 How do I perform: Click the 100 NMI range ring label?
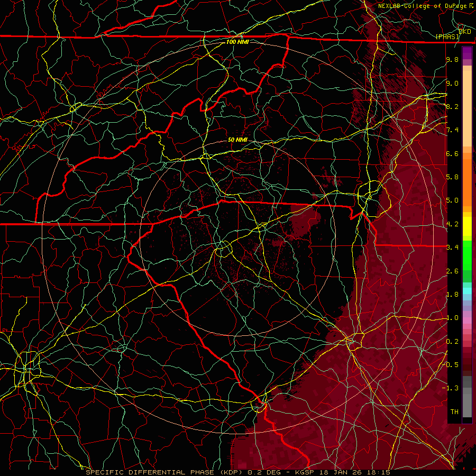[237, 42]
